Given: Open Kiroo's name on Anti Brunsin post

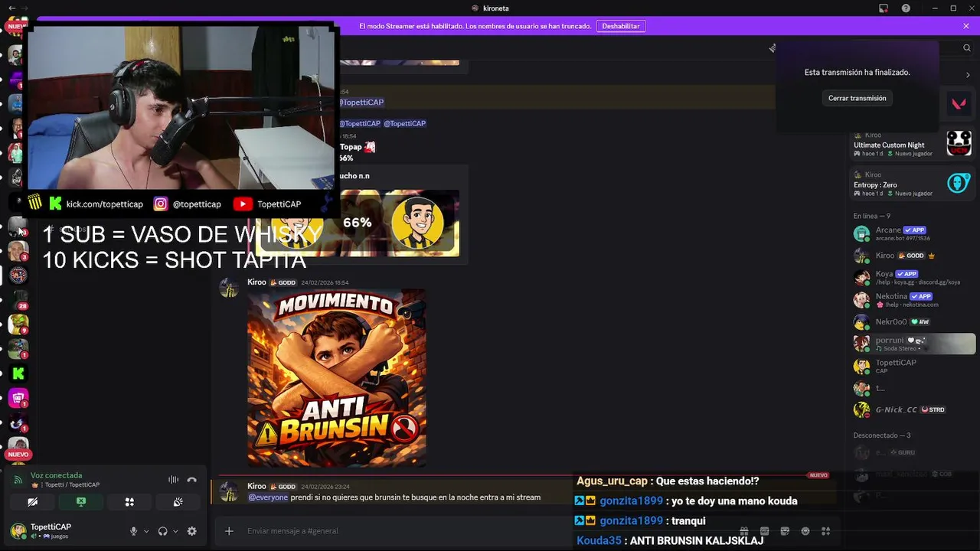Looking at the screenshot, I should [x=256, y=282].
